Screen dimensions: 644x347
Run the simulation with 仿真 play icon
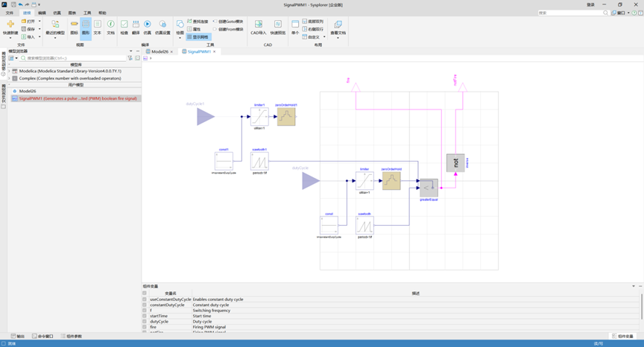click(148, 27)
